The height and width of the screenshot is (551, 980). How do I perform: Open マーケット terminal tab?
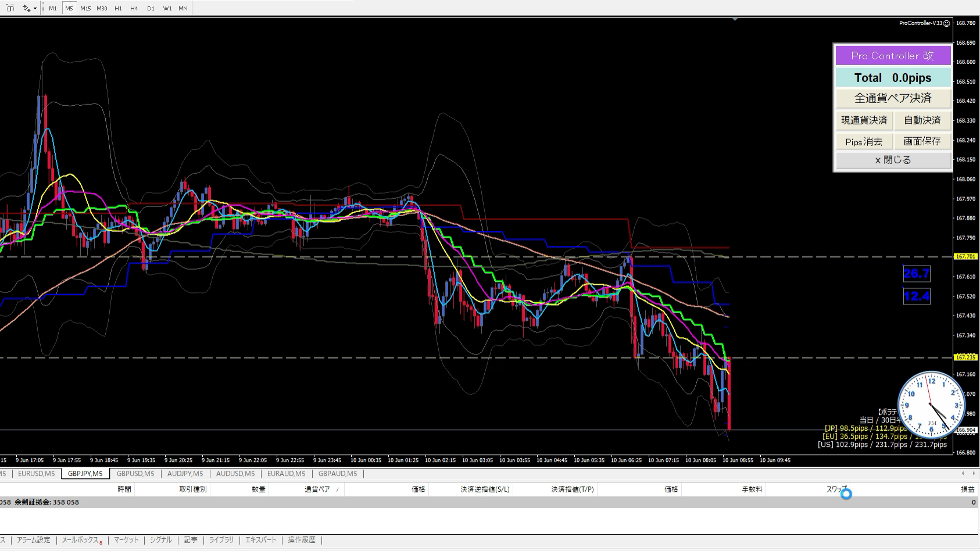[126, 540]
